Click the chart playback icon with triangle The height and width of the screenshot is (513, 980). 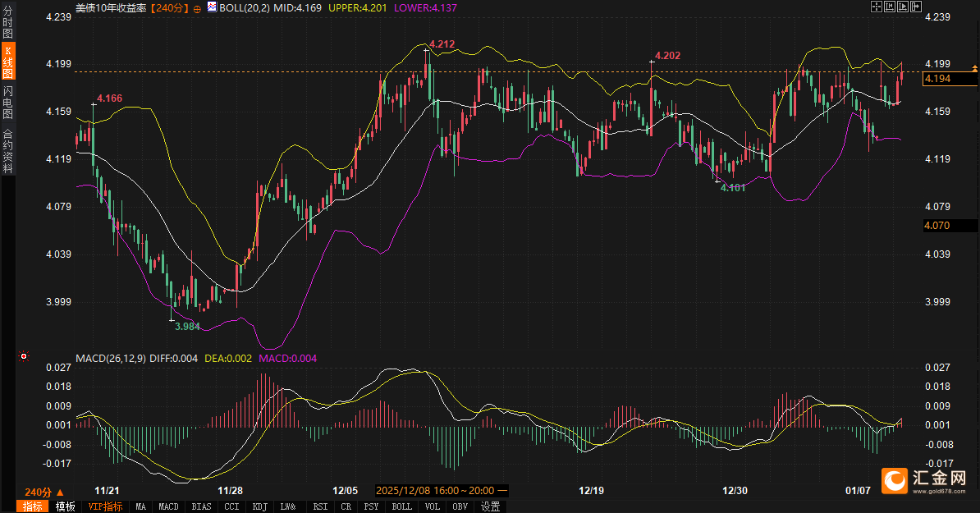point(904,7)
